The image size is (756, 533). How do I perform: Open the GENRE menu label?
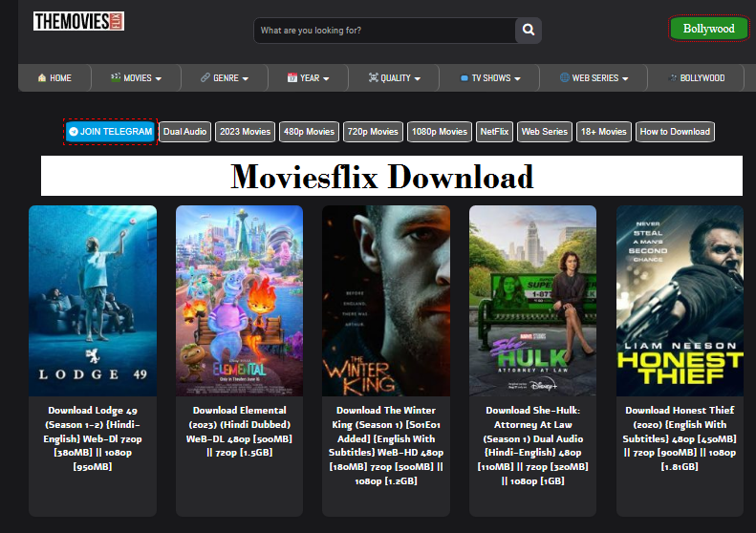[x=227, y=78]
